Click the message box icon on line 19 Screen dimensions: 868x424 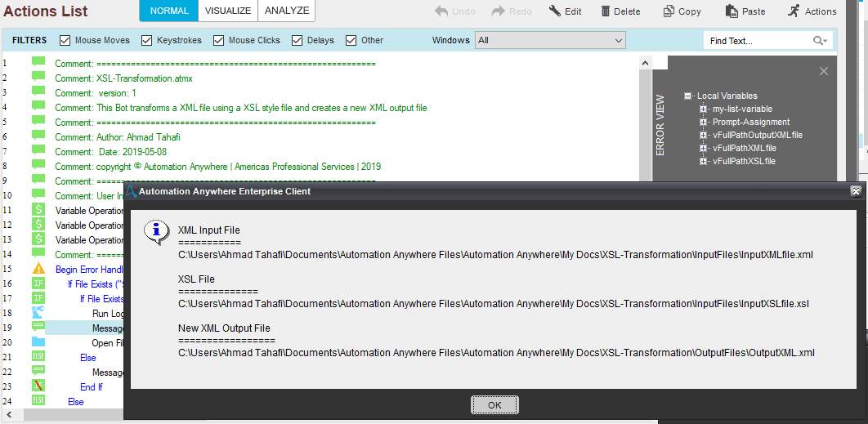[38, 326]
